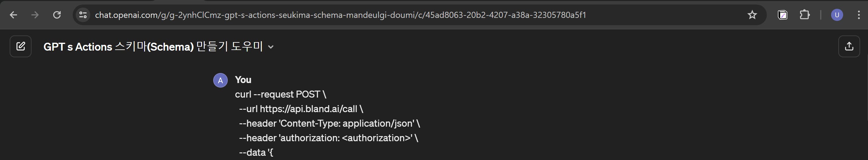Click the 'curl --request POST' line
Image resolution: width=868 pixels, height=160 pixels.
pyautogui.click(x=280, y=94)
